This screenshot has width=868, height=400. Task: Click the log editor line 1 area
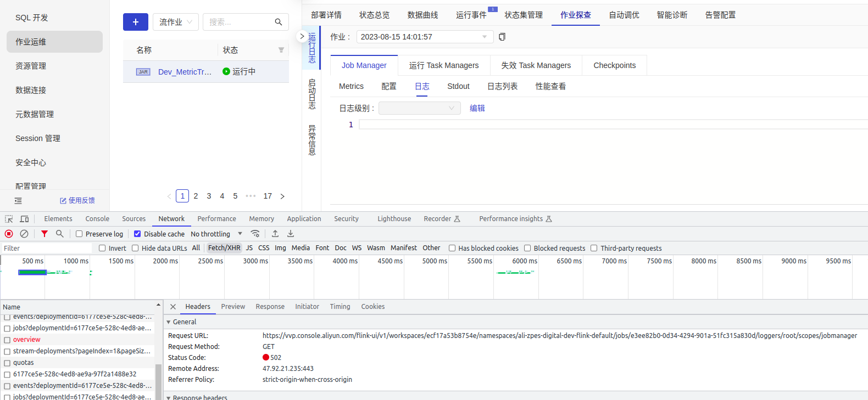(613, 125)
